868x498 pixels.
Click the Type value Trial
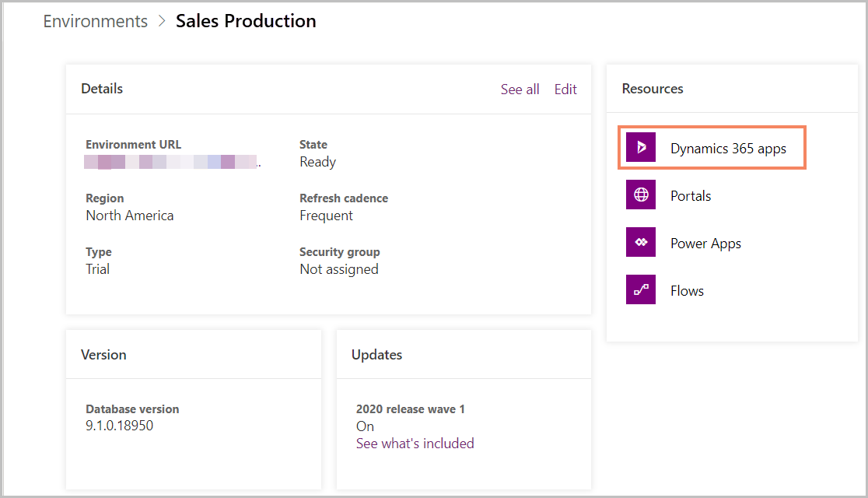(x=97, y=269)
